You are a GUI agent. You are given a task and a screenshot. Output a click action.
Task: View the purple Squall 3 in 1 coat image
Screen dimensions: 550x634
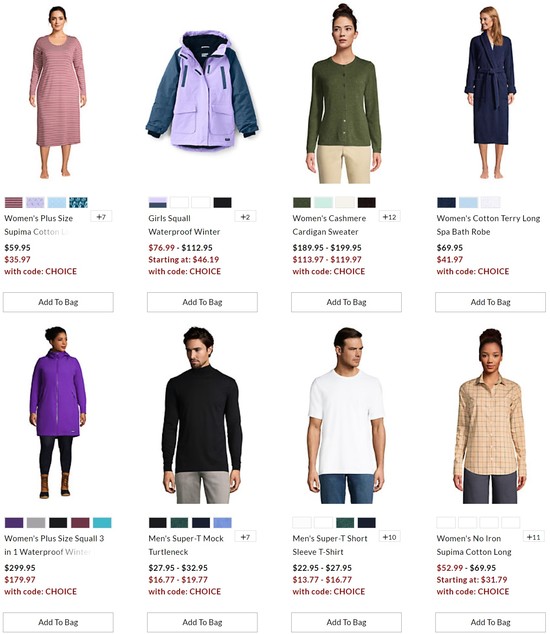point(58,412)
